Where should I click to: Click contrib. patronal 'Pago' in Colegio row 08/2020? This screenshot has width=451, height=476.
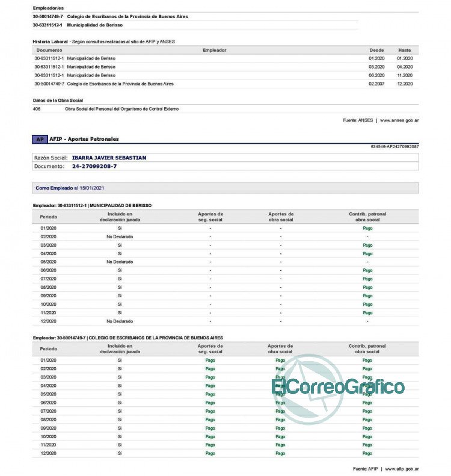[x=367, y=420]
